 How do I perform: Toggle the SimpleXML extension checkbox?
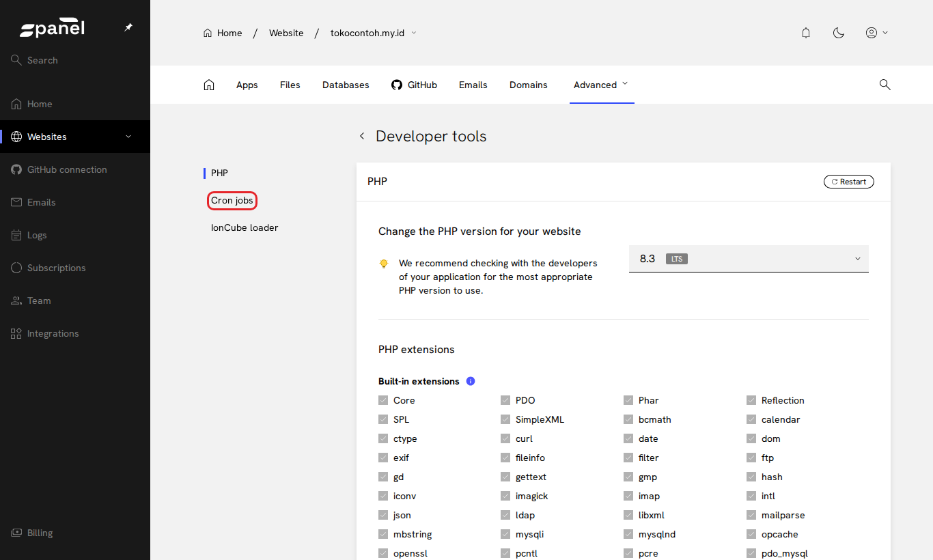point(505,419)
